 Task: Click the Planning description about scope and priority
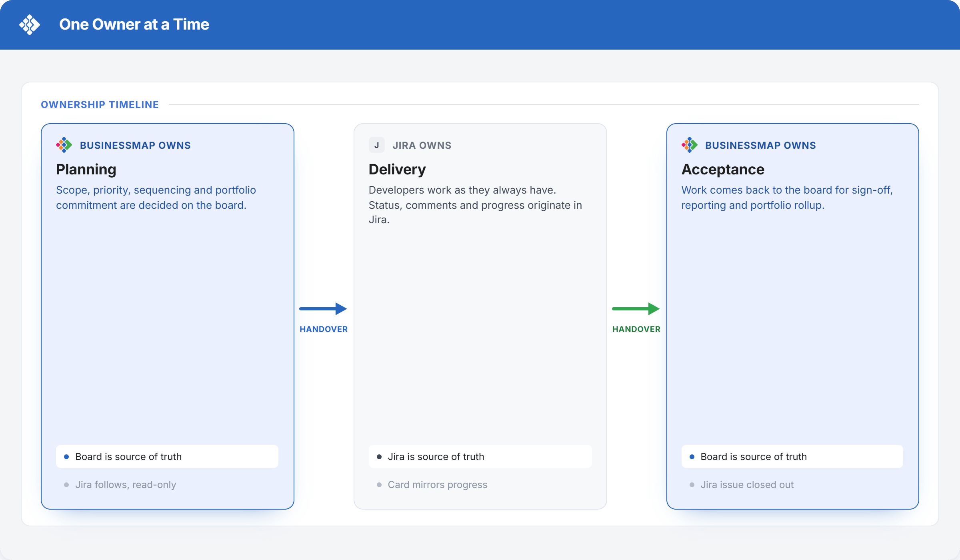pos(156,198)
